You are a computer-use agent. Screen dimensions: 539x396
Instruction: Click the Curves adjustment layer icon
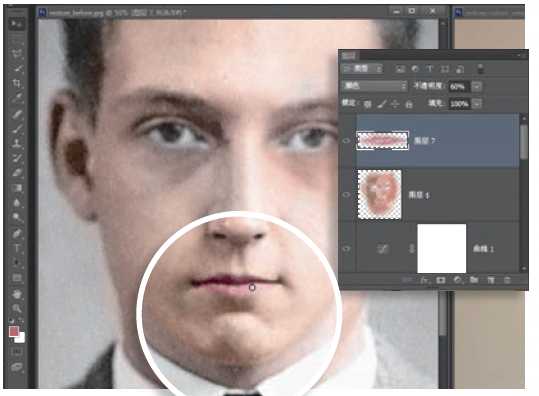point(383,249)
